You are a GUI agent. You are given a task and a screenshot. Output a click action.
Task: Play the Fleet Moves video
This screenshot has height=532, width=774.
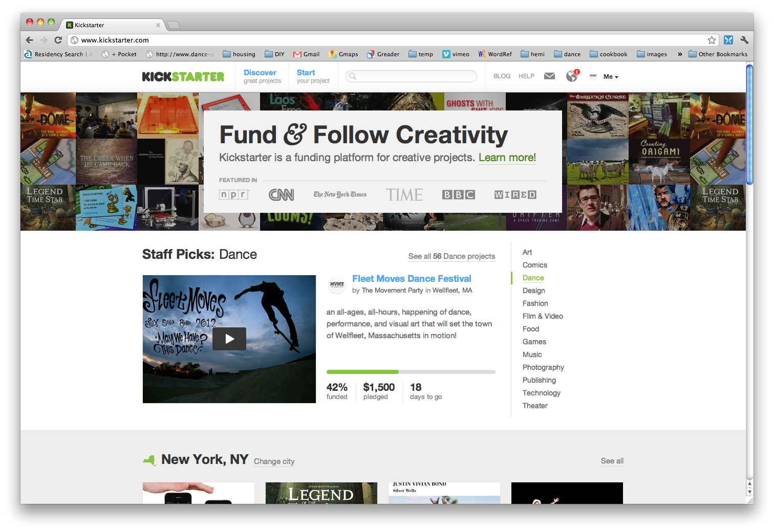click(x=229, y=339)
